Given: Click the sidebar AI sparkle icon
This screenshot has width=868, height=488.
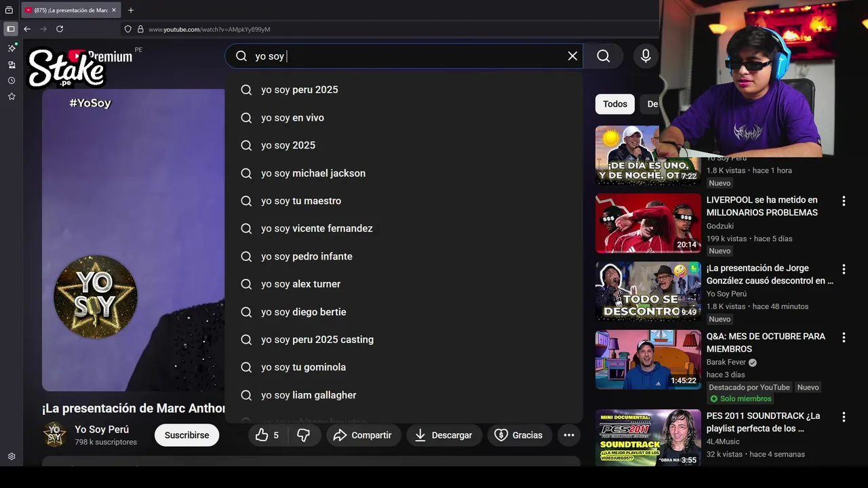Looking at the screenshot, I should (12, 48).
